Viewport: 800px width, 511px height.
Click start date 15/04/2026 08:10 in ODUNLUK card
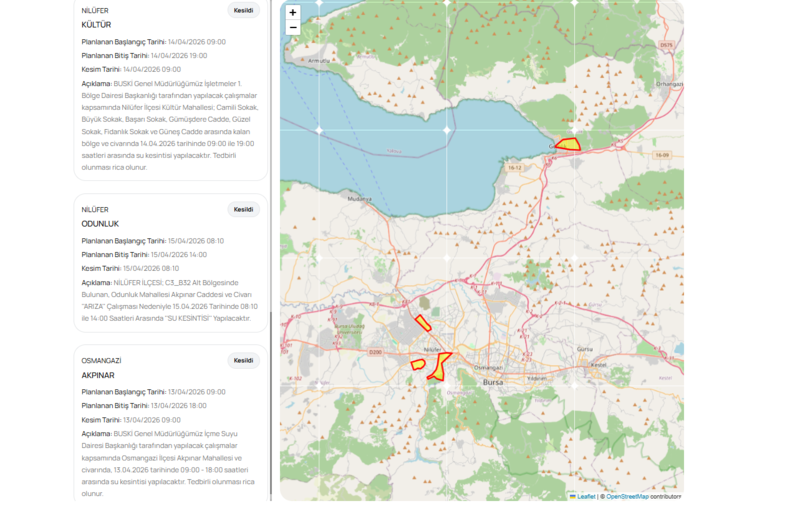196,241
